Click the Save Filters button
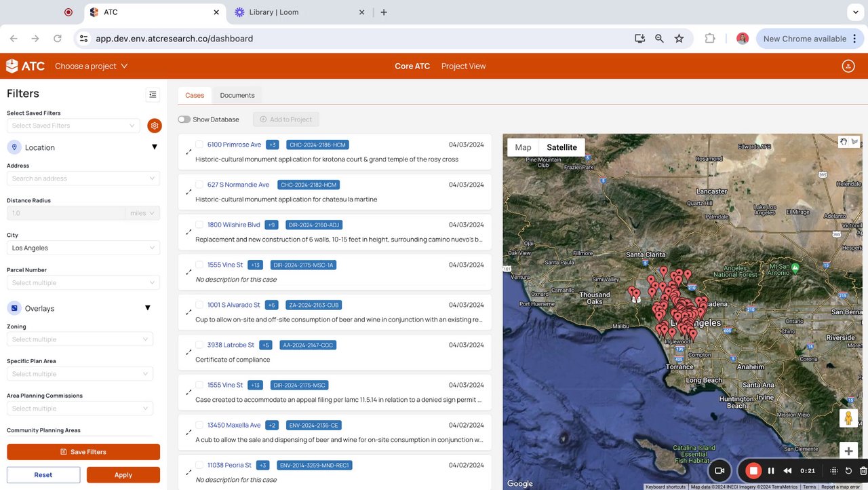868x490 pixels. tap(83, 452)
